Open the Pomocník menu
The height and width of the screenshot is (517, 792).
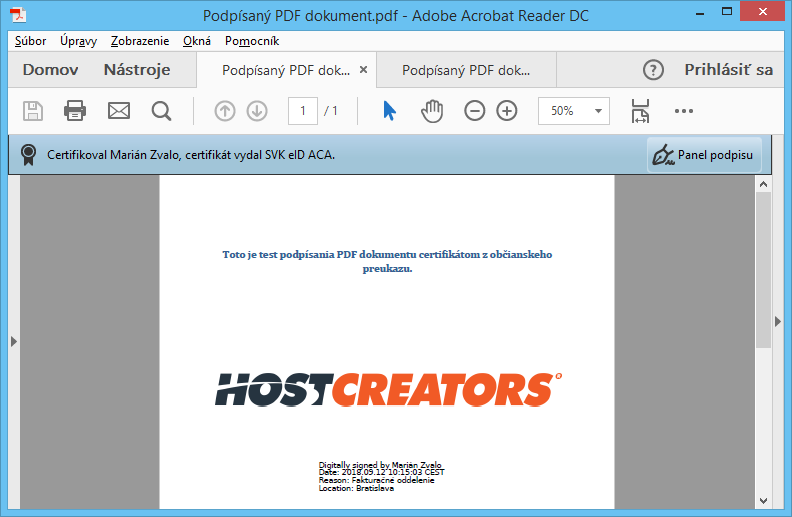252,41
